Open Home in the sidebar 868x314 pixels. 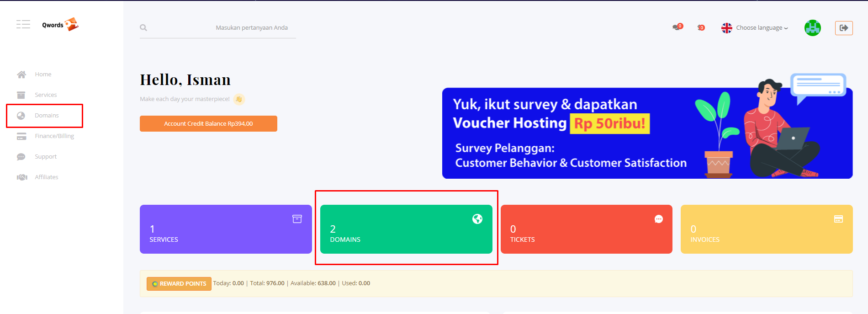coord(43,75)
